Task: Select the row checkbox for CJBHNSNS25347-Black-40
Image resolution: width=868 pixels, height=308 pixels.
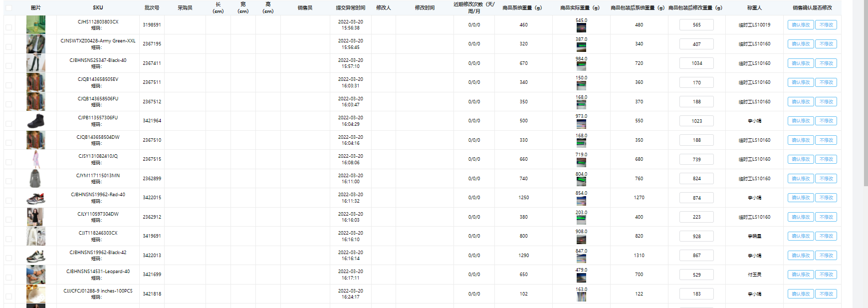Action: (x=9, y=66)
